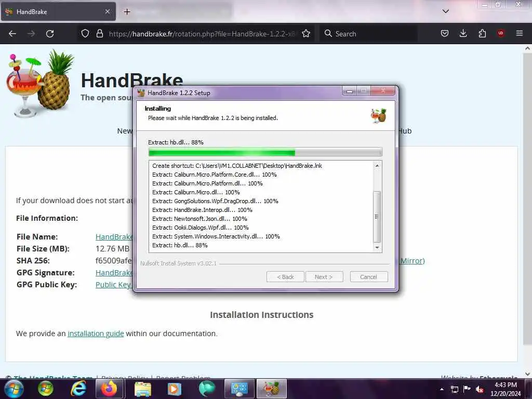532x399 pixels.
Task: Select 'Extract: Ookii.Dialogs.Wpf.dll' log line
Action: coord(200,228)
